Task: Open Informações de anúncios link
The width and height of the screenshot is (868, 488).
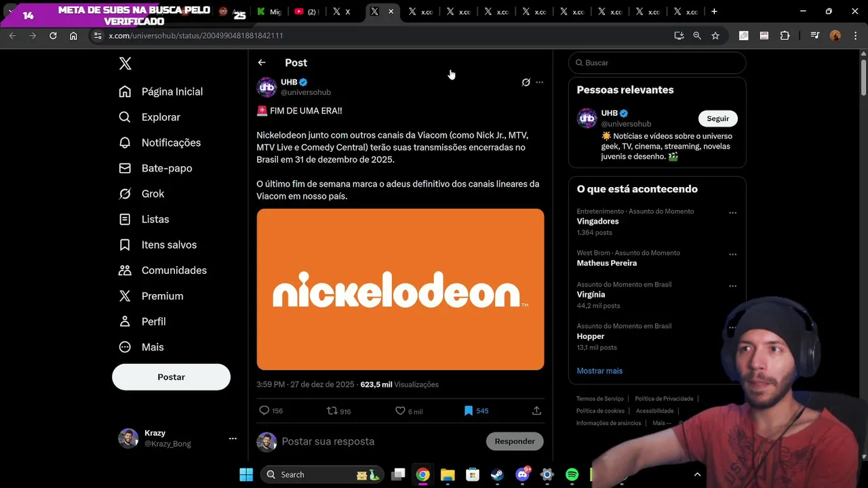Action: (608, 423)
